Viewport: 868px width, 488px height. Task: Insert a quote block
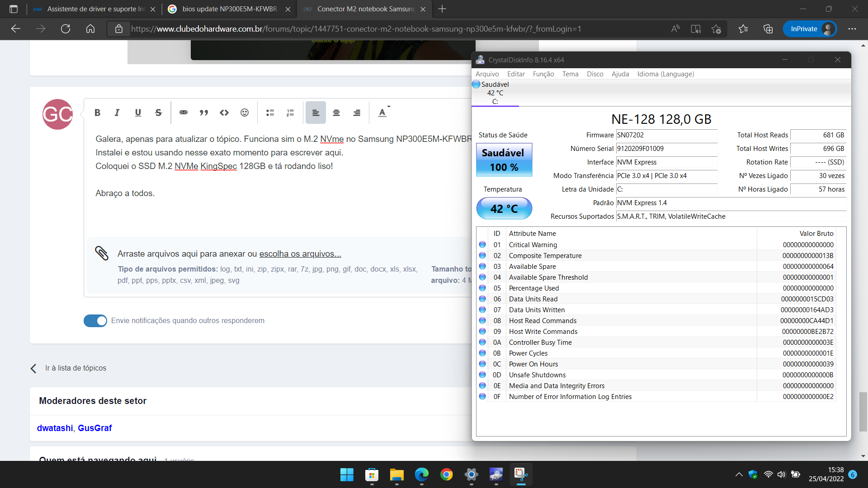coord(204,113)
